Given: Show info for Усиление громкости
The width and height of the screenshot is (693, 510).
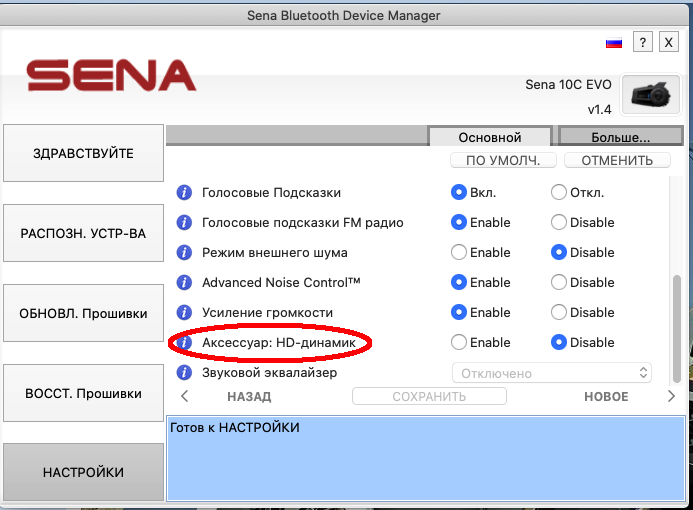Looking at the screenshot, I should pos(184,313).
